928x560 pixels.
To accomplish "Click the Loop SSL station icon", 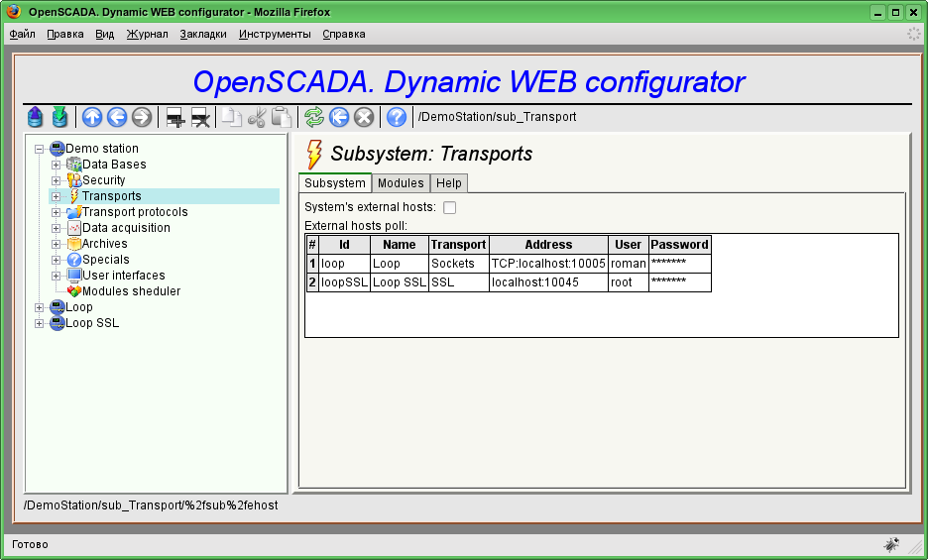I will coord(58,323).
